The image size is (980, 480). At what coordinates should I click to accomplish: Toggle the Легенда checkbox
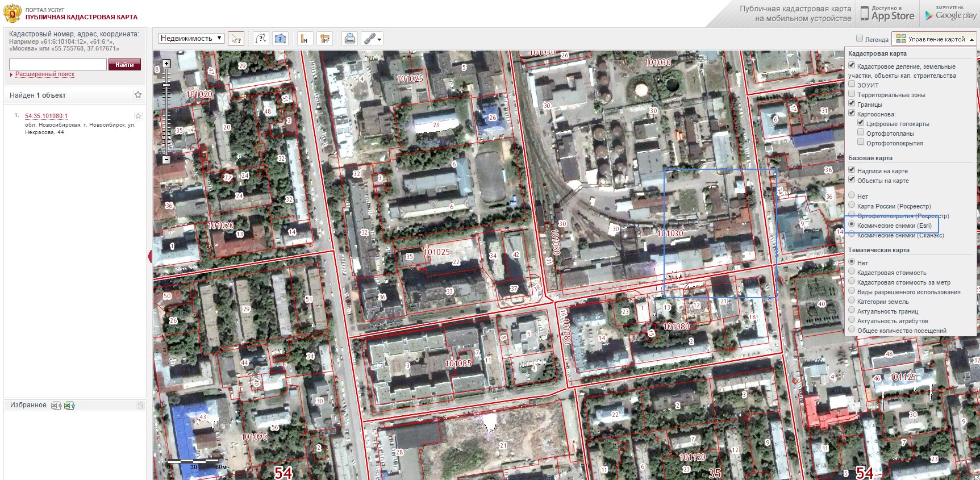pos(860,39)
